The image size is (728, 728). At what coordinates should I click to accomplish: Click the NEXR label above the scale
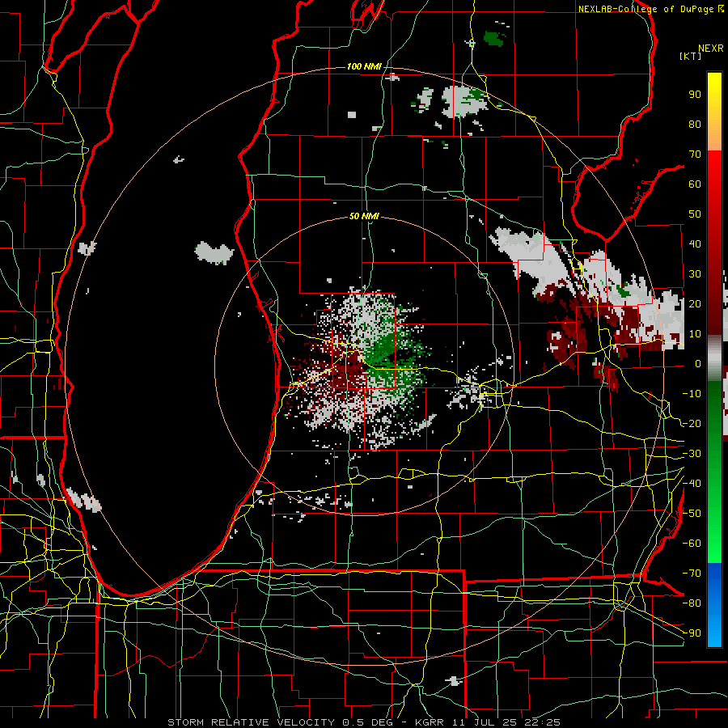[x=711, y=49]
